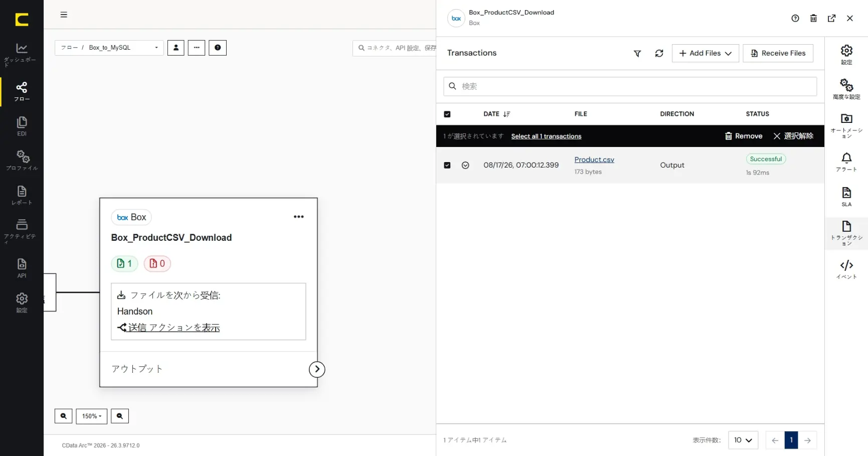The height and width of the screenshot is (456, 868).
Task: Click the show send actions link
Action: (169, 328)
